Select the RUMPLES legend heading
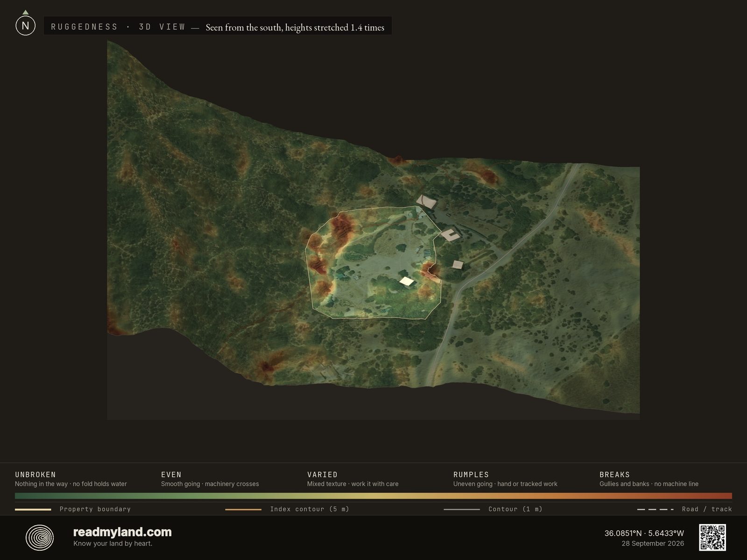Viewport: 747px width, 560px height. tap(471, 475)
